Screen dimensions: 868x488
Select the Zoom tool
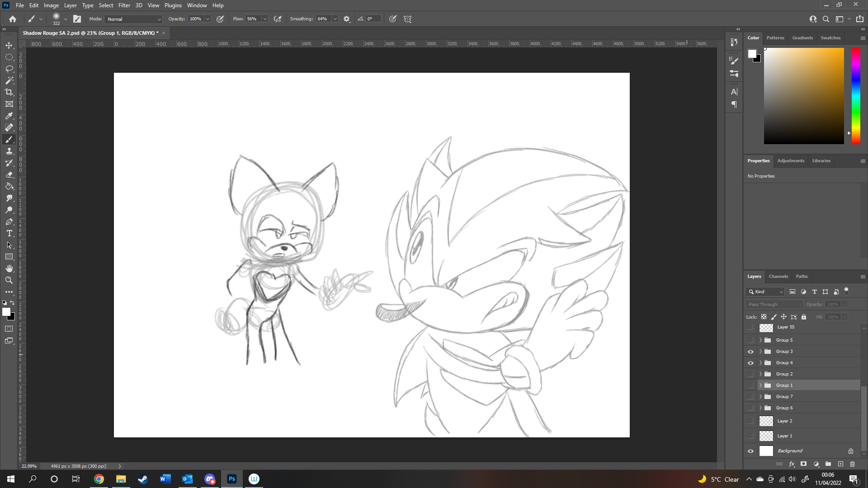point(9,280)
